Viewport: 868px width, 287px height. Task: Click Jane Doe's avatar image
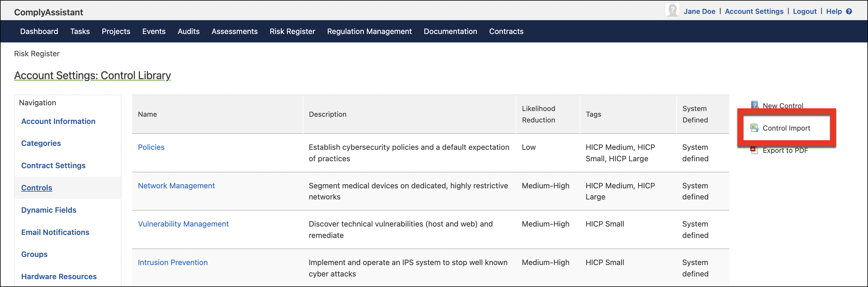(x=672, y=11)
